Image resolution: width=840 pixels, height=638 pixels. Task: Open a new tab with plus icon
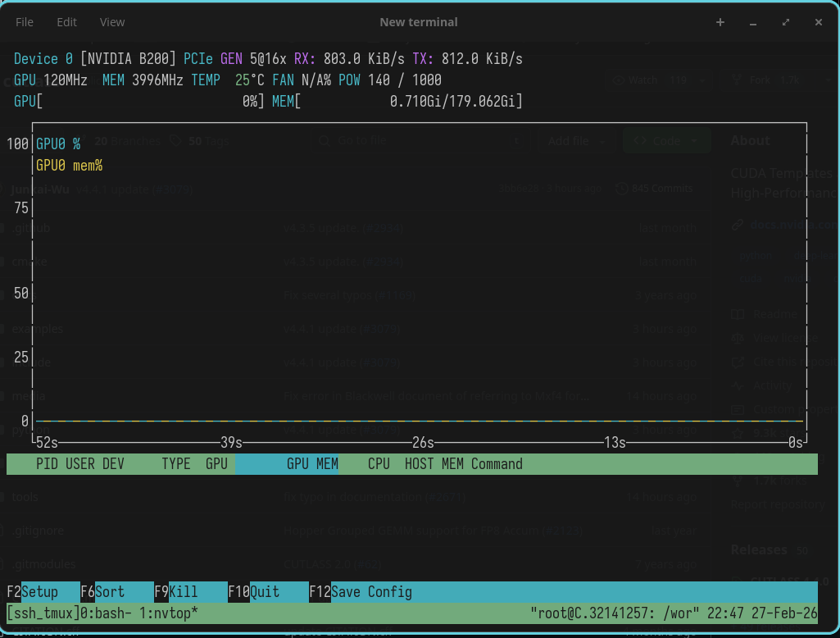coord(720,22)
